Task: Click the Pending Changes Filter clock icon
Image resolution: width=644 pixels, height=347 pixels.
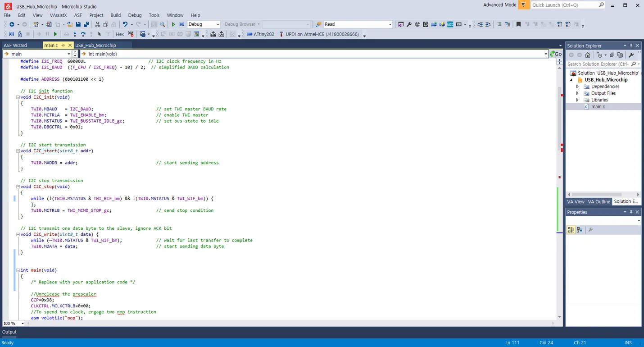Action: point(600,55)
